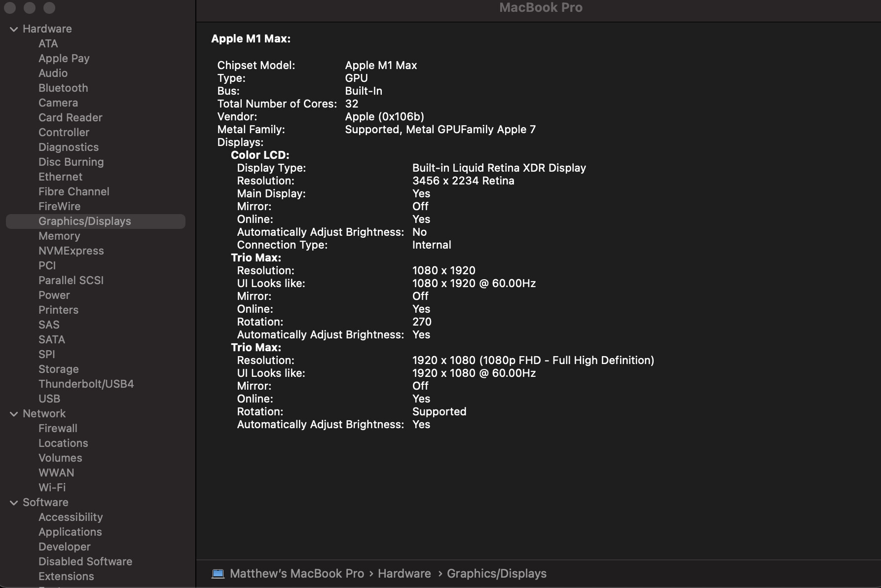Click the Network category label
881x588 pixels.
pos(44,414)
